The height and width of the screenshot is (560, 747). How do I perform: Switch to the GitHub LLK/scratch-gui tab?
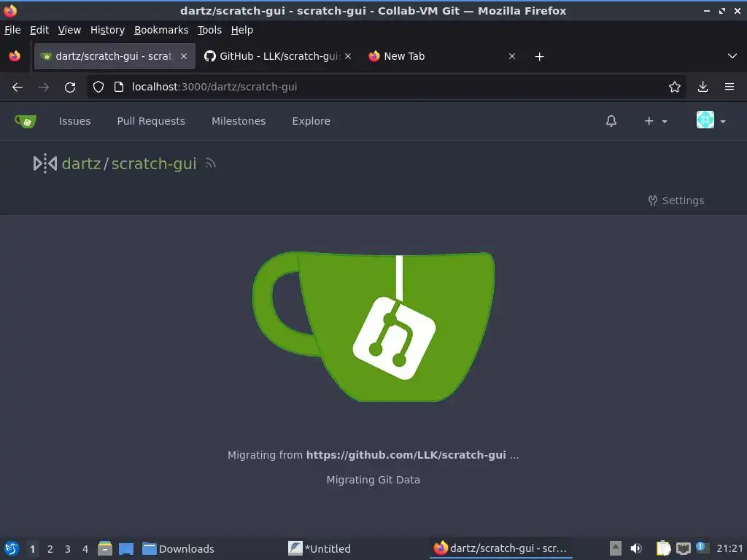[278, 56]
